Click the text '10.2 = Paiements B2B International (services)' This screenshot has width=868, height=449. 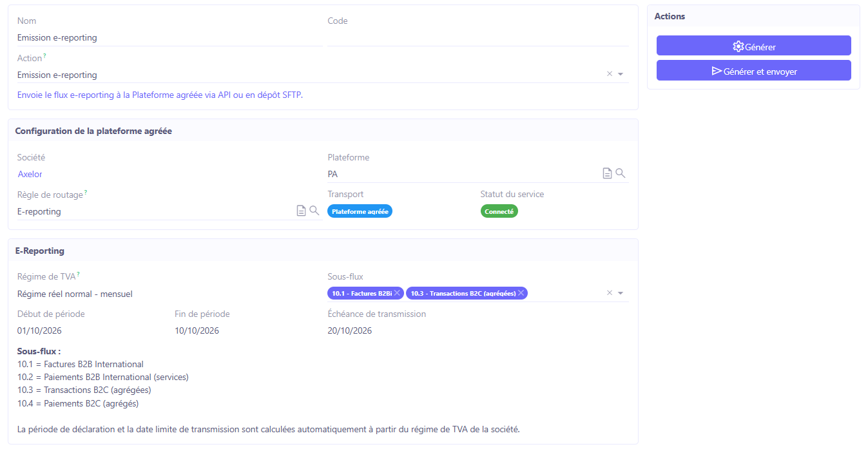[x=103, y=377]
